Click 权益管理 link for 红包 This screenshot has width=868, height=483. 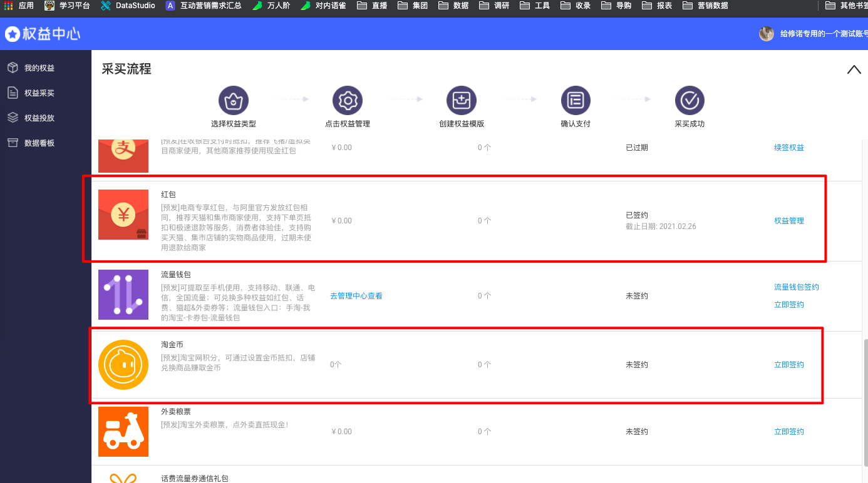tap(788, 221)
